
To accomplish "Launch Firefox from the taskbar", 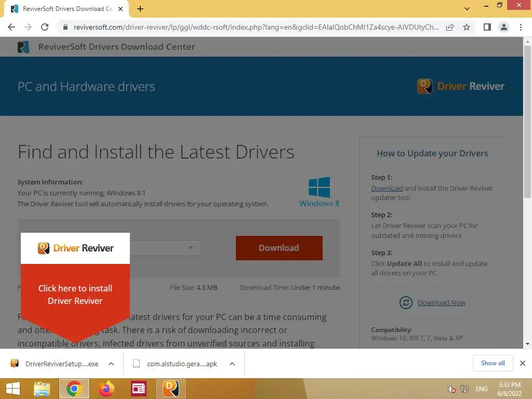I will pos(106,389).
